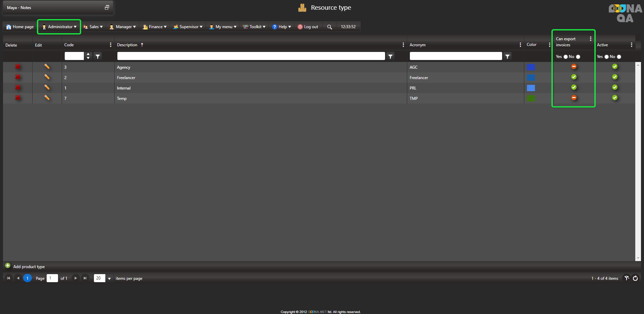Go to the next page arrow
The image size is (644, 314).
pyautogui.click(x=75, y=278)
